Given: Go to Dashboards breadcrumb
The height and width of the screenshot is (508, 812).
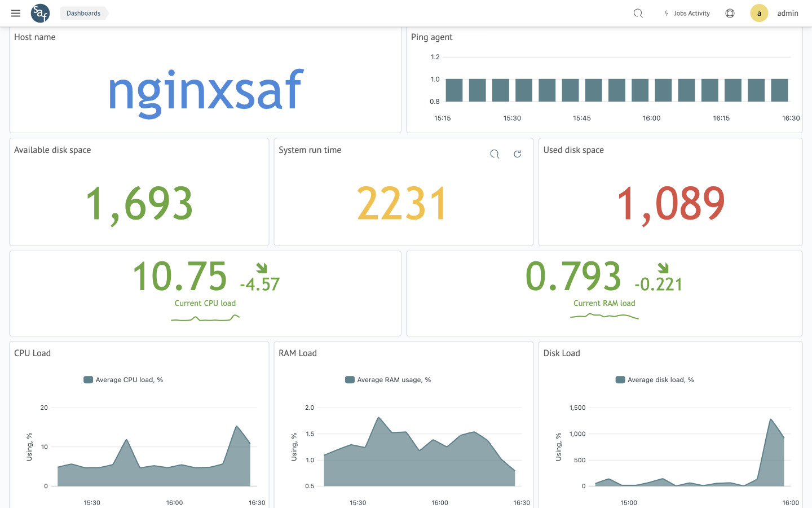Looking at the screenshot, I should (x=83, y=13).
